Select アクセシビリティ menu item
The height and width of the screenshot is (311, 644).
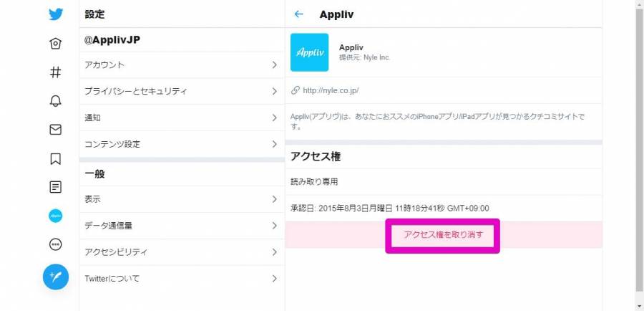(x=182, y=252)
